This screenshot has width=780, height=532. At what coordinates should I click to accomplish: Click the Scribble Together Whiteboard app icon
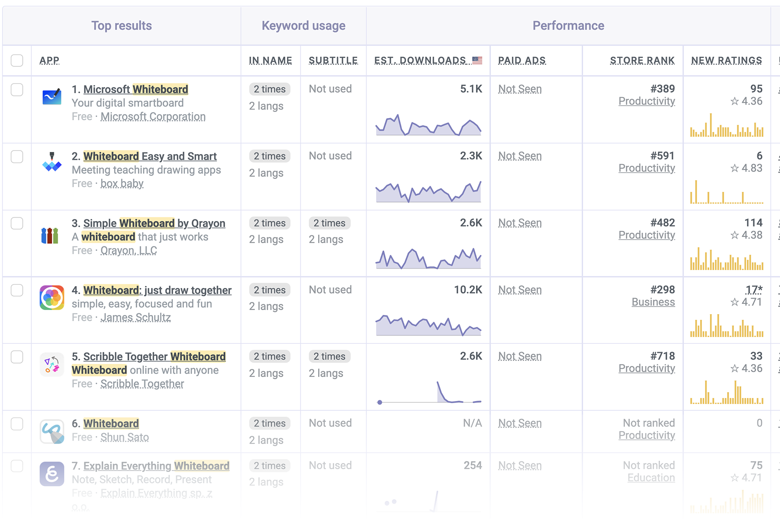pyautogui.click(x=52, y=364)
